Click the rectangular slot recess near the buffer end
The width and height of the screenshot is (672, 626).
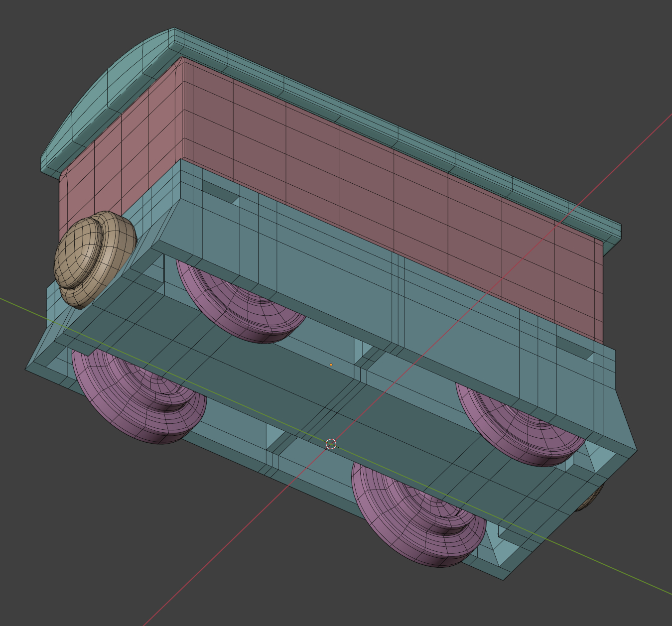(219, 191)
